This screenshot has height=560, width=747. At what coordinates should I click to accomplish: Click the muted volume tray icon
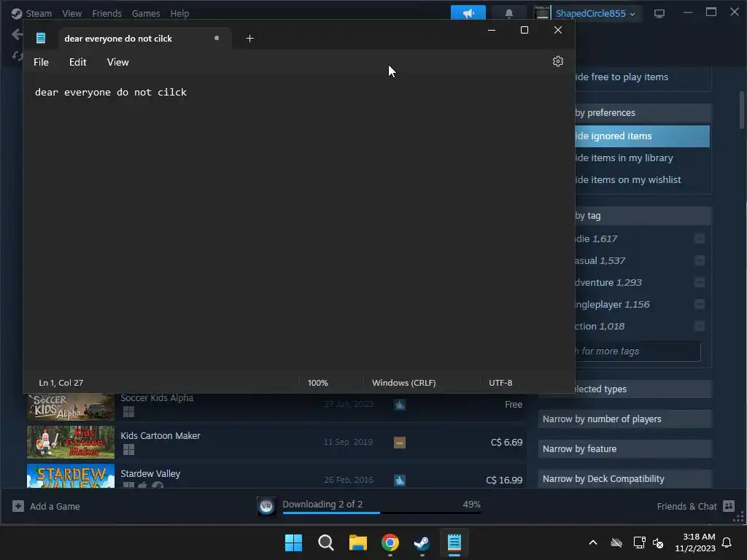tap(658, 542)
